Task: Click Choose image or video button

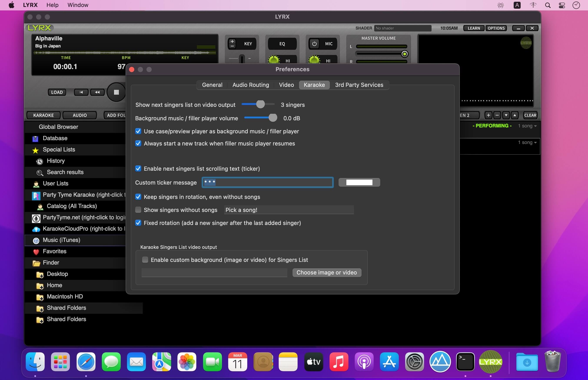Action: [x=327, y=273]
